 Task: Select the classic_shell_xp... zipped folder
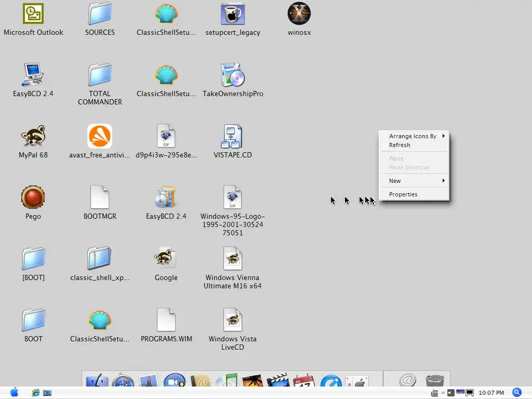[99, 259]
